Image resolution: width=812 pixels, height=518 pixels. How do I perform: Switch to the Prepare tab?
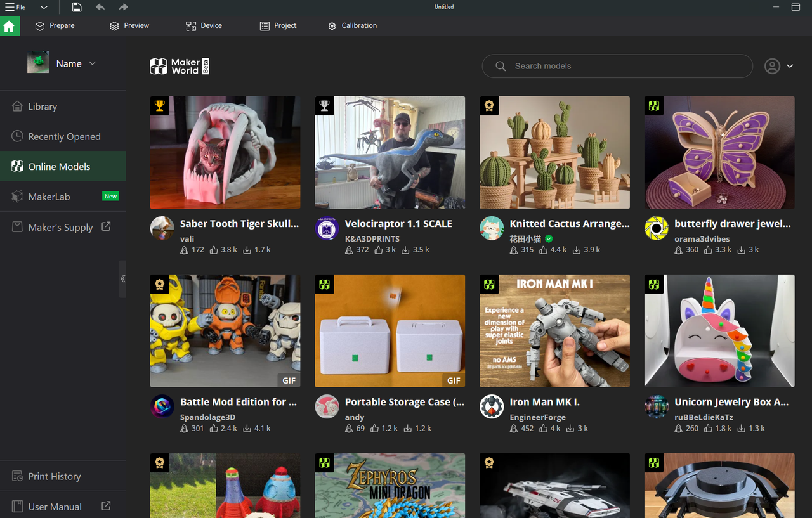click(55, 26)
